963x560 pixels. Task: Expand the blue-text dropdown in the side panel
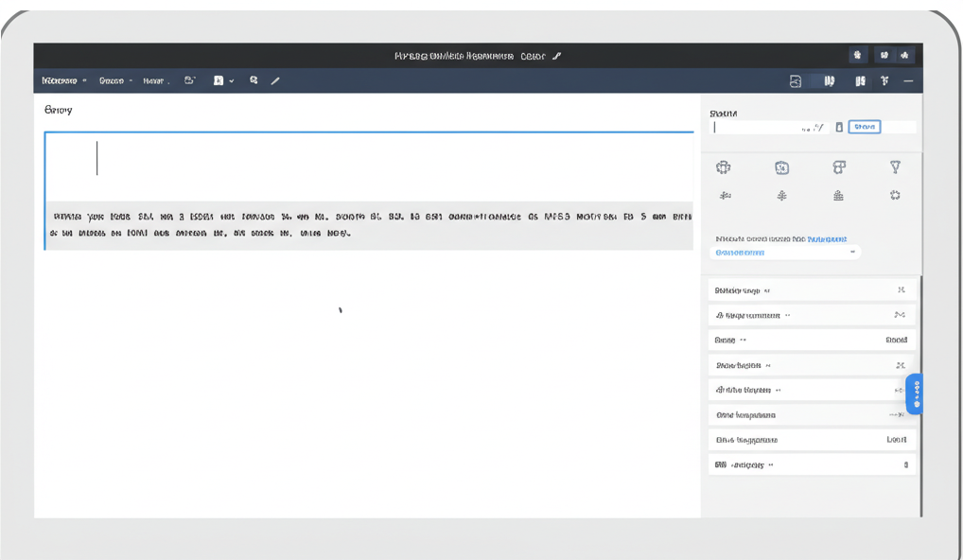point(787,253)
